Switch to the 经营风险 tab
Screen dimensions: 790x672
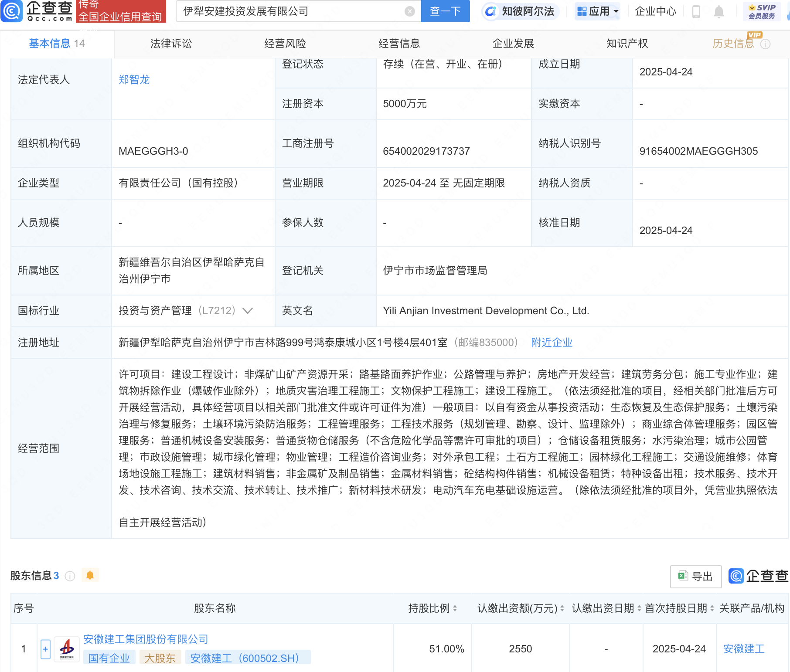(x=285, y=44)
